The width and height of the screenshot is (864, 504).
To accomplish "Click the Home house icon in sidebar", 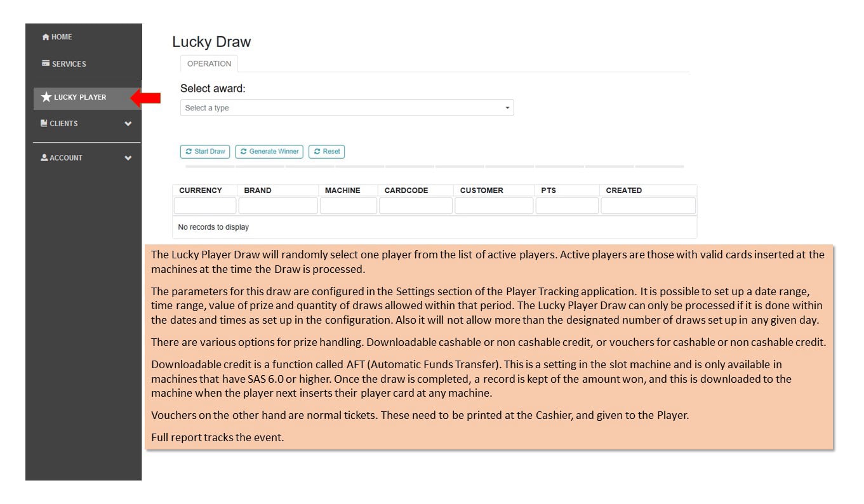I will point(46,37).
